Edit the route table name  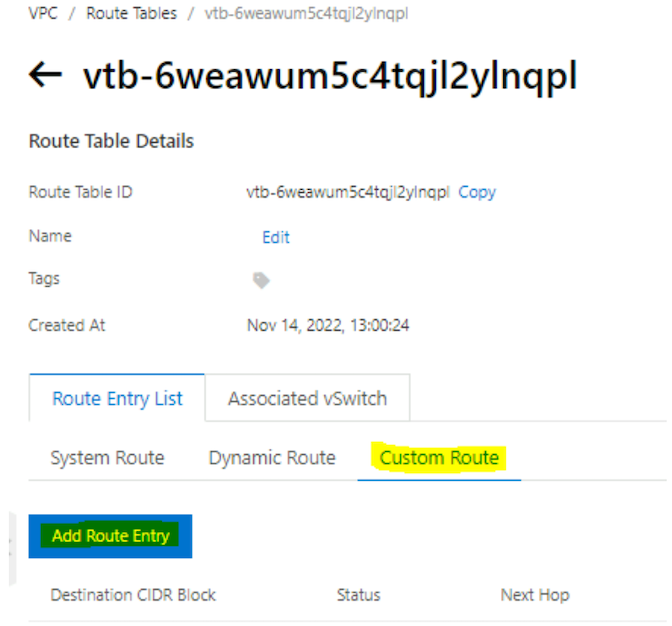(276, 237)
